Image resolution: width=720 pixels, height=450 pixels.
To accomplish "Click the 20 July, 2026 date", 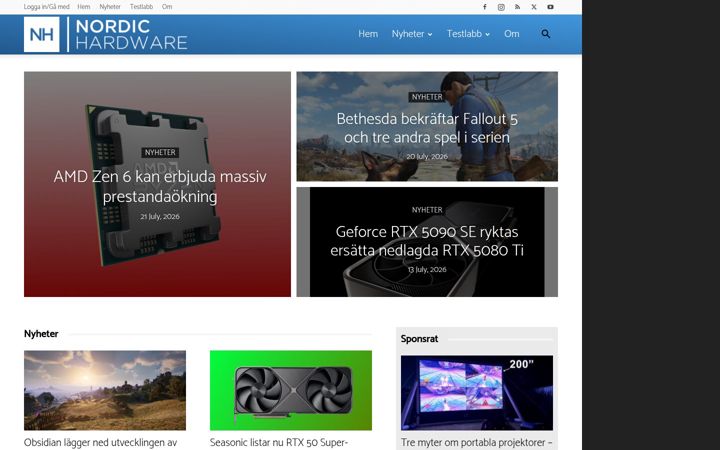I will [x=427, y=157].
